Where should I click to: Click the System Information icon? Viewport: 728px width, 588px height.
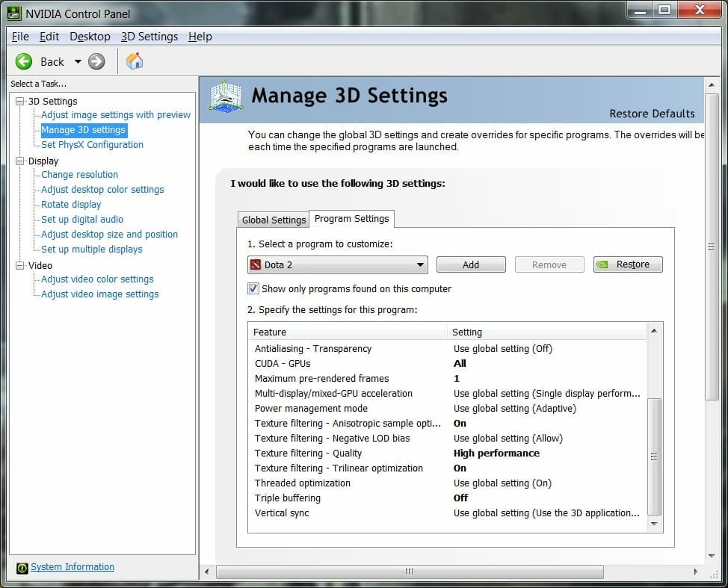[x=22, y=567]
